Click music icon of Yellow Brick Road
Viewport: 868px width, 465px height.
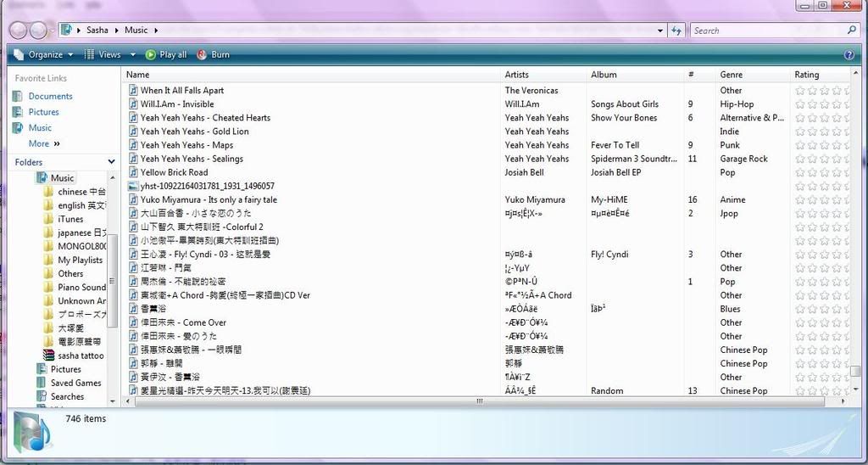click(x=133, y=172)
